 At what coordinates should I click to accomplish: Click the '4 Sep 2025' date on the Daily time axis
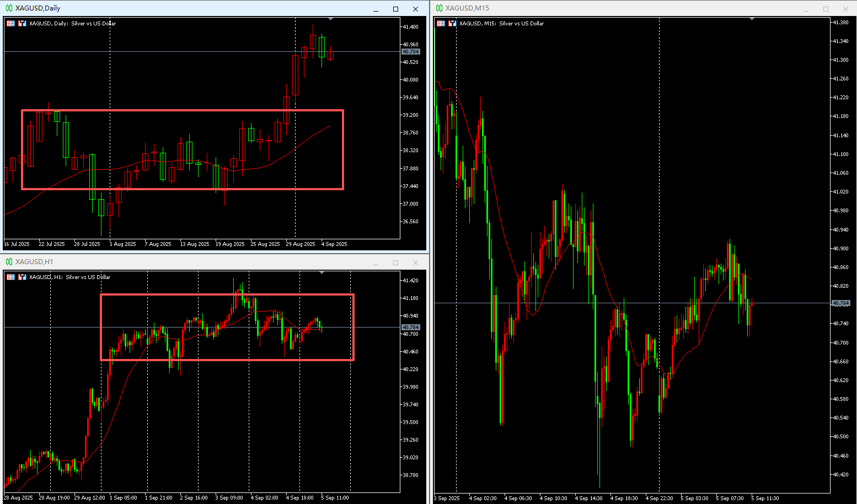(334, 244)
